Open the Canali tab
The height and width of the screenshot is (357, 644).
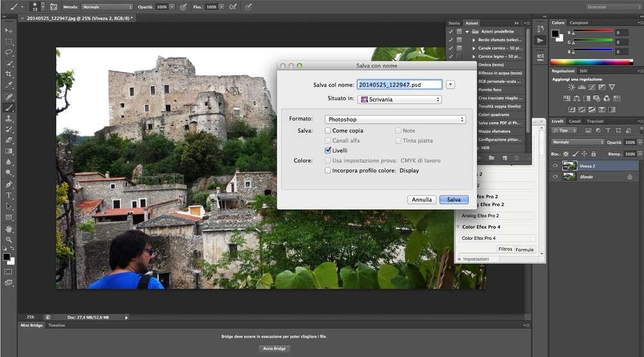(574, 121)
